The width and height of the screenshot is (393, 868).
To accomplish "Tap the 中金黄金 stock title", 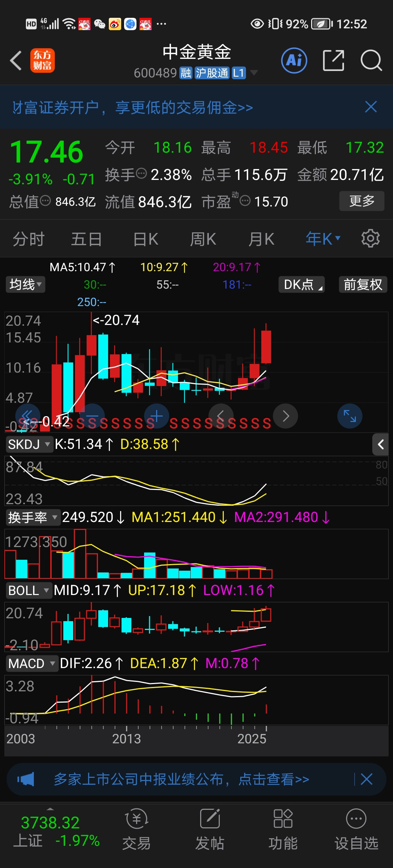I will click(x=196, y=52).
